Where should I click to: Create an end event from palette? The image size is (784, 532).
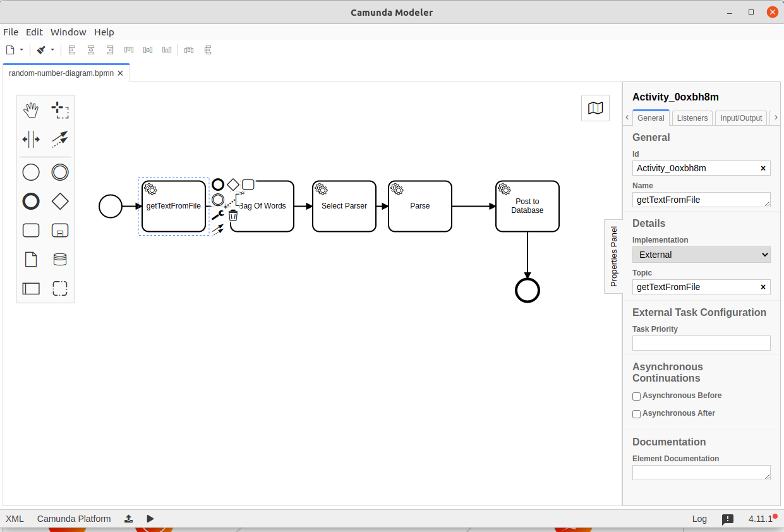point(31,202)
